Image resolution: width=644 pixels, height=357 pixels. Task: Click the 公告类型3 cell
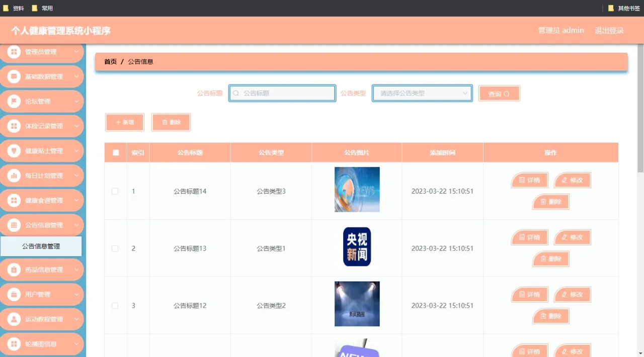tap(271, 191)
